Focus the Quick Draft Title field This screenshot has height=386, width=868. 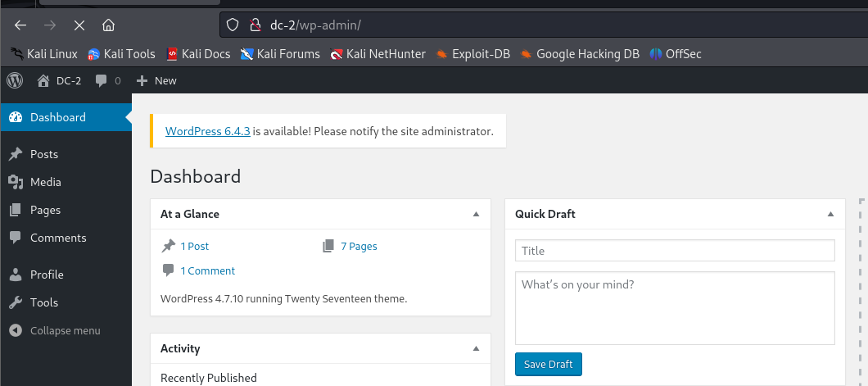coord(675,251)
